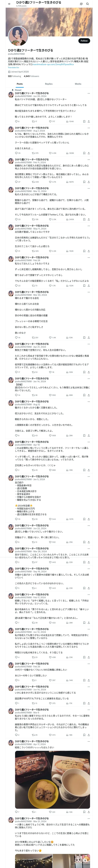Screen dimensions: 98x868
Task: Click the circular icon left of search
Action: (x=81, y=4)
